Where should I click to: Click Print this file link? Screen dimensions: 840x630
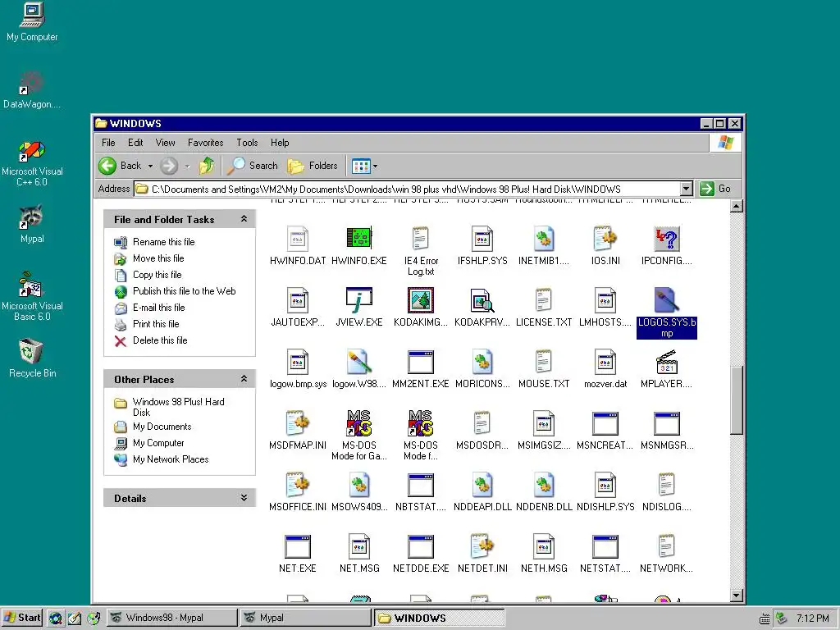click(155, 323)
